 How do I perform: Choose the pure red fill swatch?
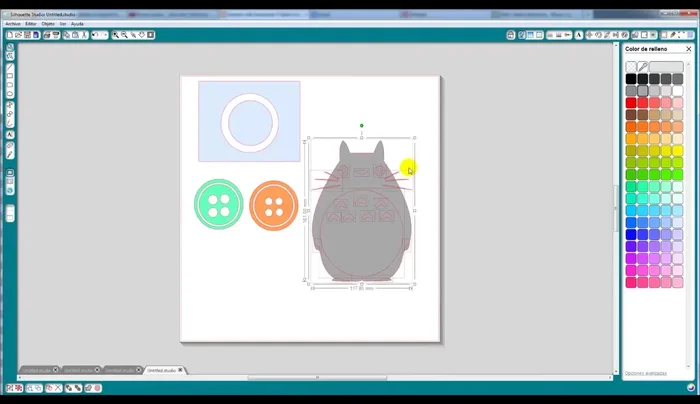[x=631, y=102]
